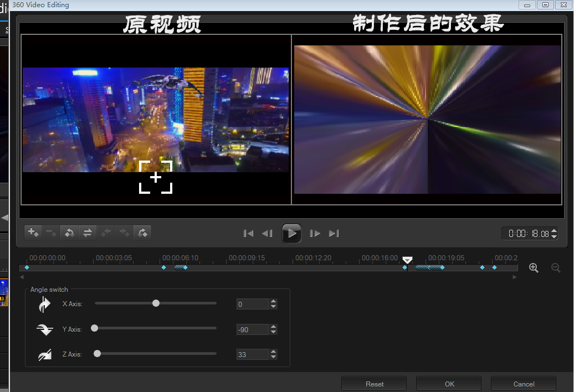Screen dimensions: 574x392
Task: Click the Remove key frame minus icon
Action: (51, 233)
